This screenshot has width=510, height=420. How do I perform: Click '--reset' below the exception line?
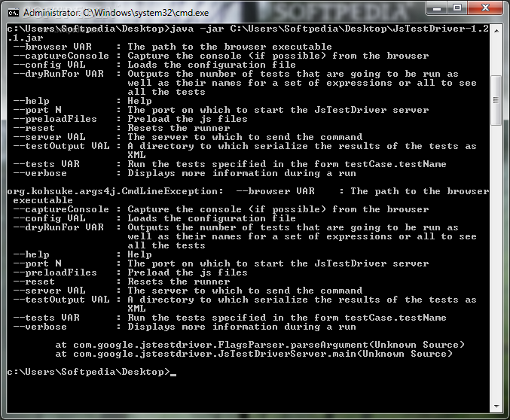coord(34,282)
